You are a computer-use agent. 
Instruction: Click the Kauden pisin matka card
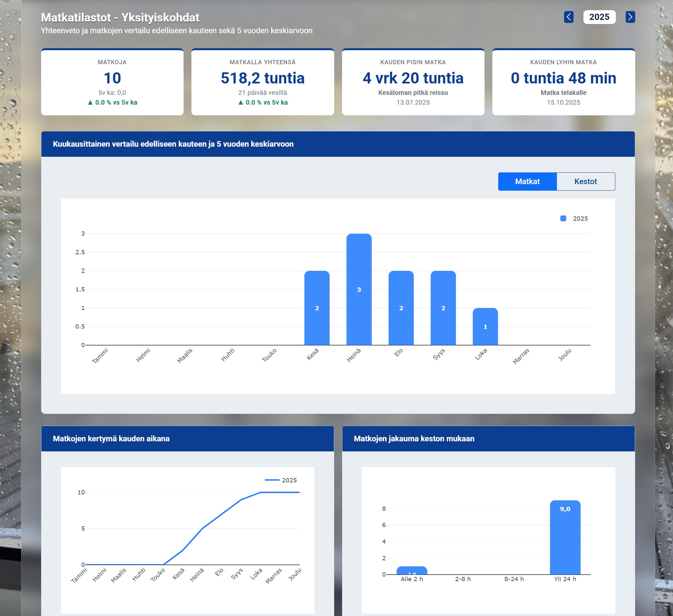(413, 82)
